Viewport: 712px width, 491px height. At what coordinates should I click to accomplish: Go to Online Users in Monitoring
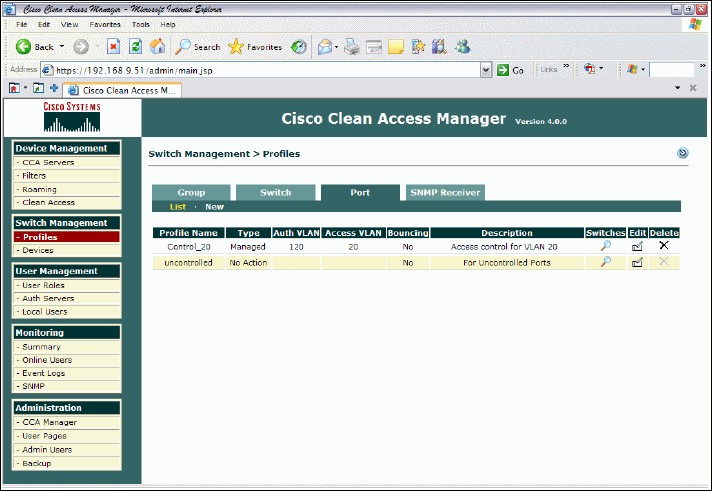[x=47, y=360]
